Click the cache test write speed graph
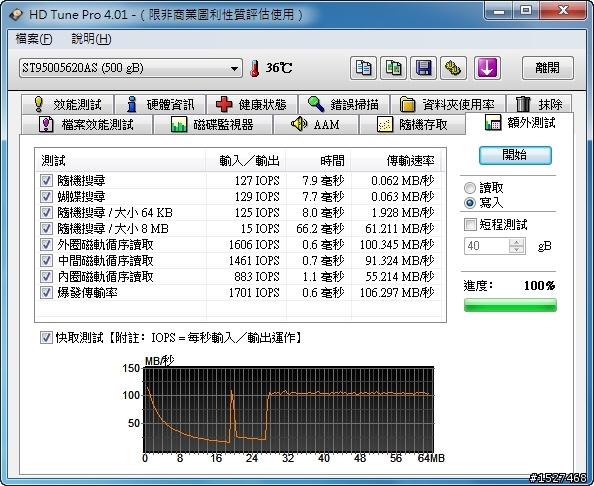The height and width of the screenshot is (486, 594). (x=289, y=410)
